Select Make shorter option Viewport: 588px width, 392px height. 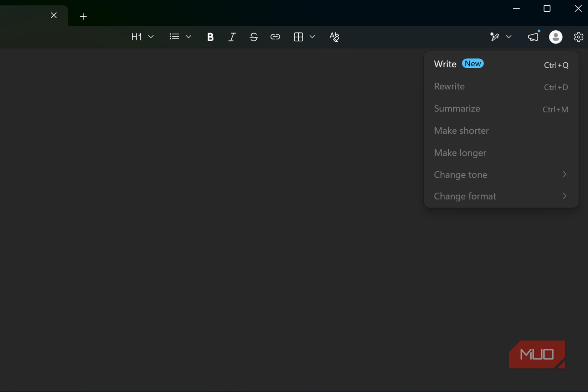pyautogui.click(x=501, y=131)
